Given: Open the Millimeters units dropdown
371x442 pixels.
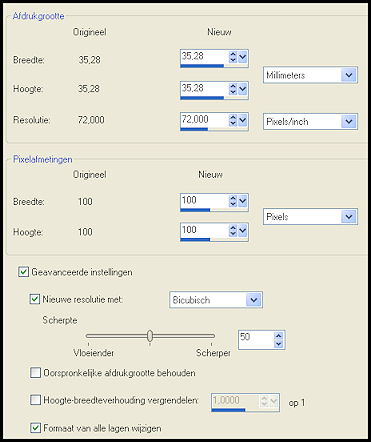Looking at the screenshot, I should [349, 75].
